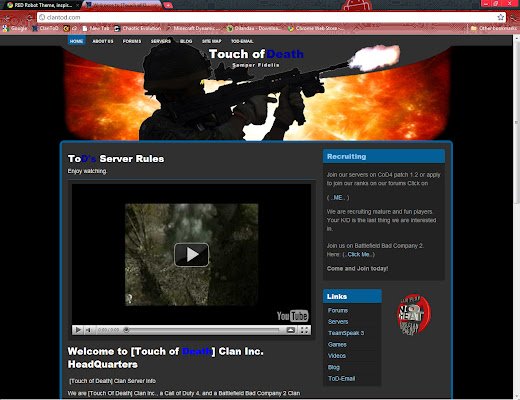Open the Games sidebar link
Viewport: 520px width, 400px height.
[x=337, y=344]
